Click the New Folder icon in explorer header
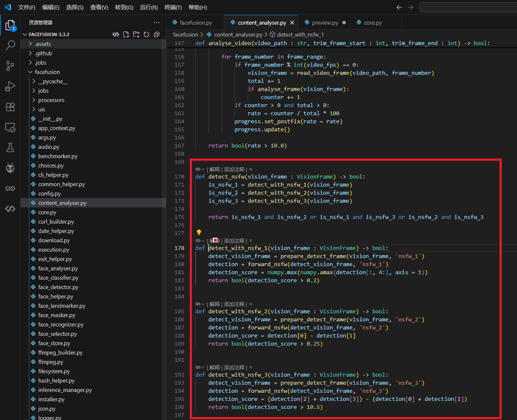Viewport: 517px width, 420px height. tap(136, 34)
